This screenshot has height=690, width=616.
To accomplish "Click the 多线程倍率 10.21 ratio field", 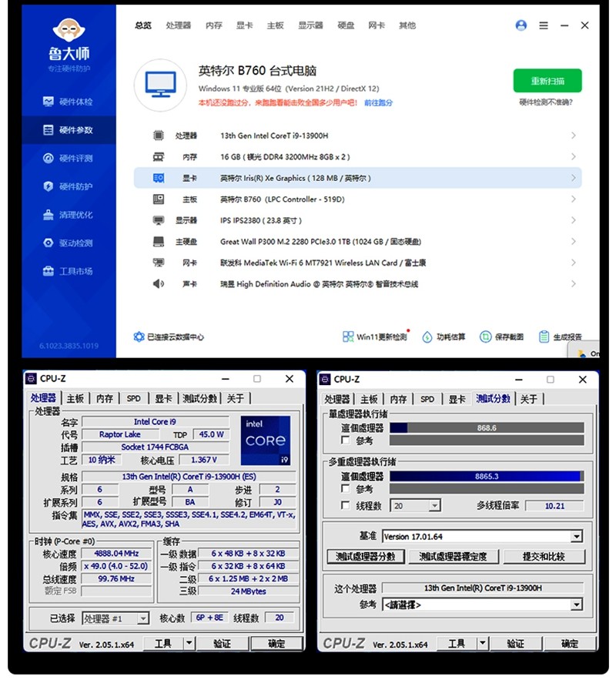I will click(554, 506).
